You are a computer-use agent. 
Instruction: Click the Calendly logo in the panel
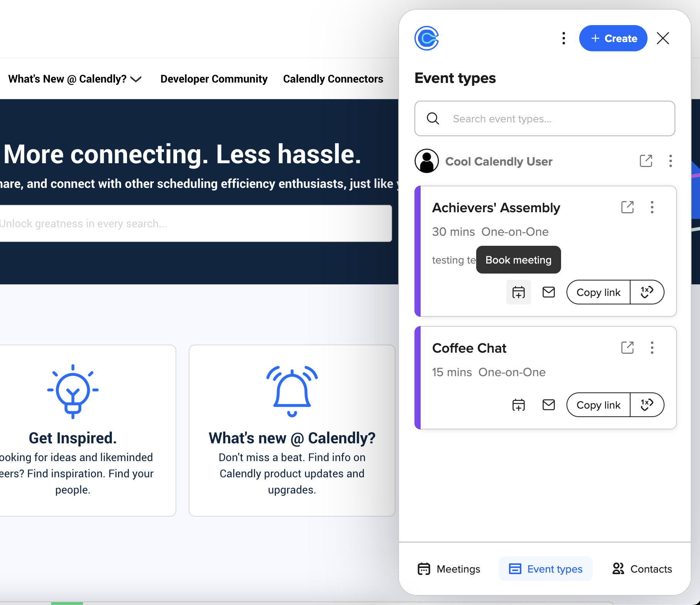coord(426,38)
